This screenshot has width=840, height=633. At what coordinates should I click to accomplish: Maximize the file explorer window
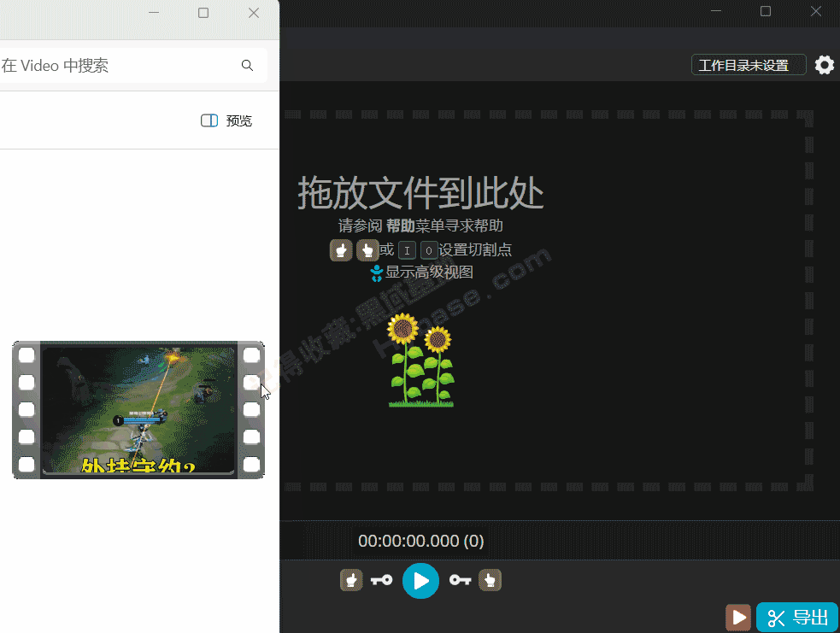click(203, 13)
